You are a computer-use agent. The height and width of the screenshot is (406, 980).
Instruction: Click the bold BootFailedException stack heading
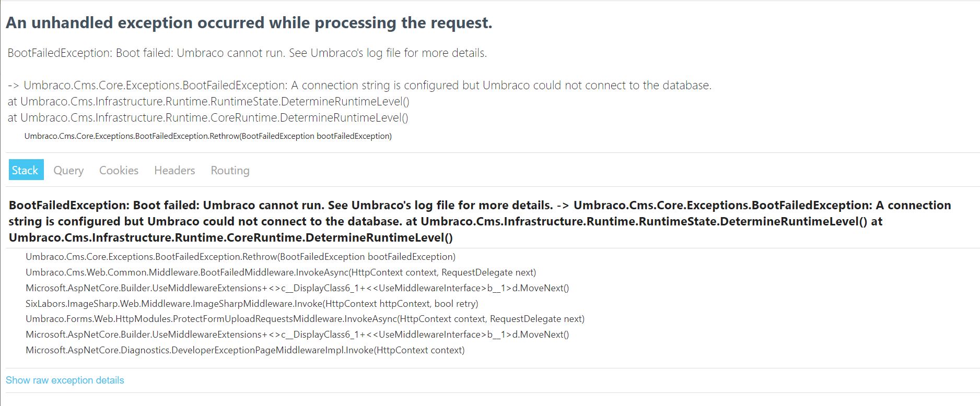coord(480,221)
